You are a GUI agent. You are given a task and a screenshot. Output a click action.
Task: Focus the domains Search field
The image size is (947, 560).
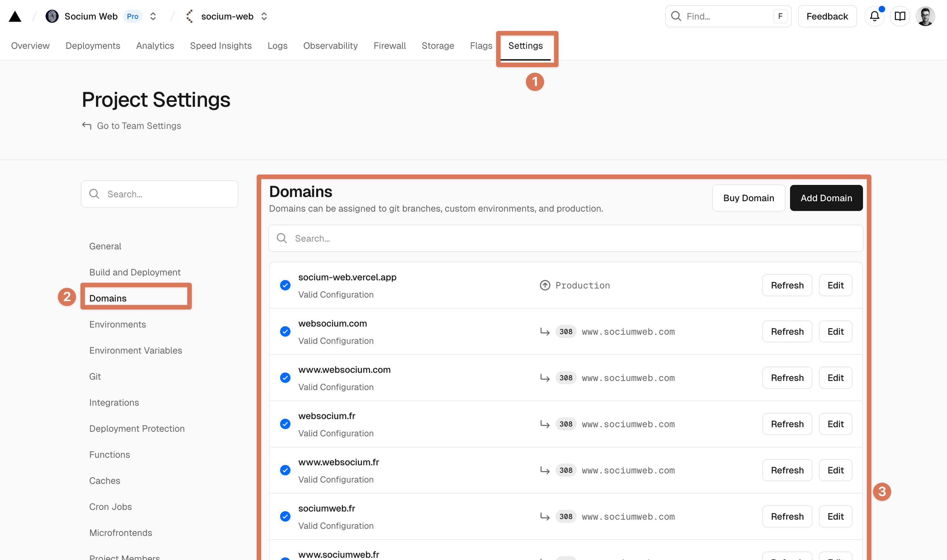pos(566,238)
